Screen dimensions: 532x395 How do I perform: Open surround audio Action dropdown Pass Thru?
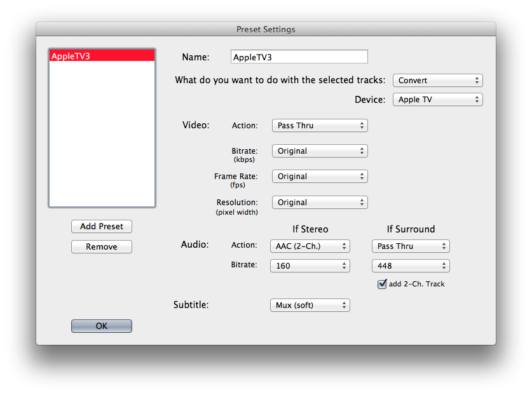[411, 246]
